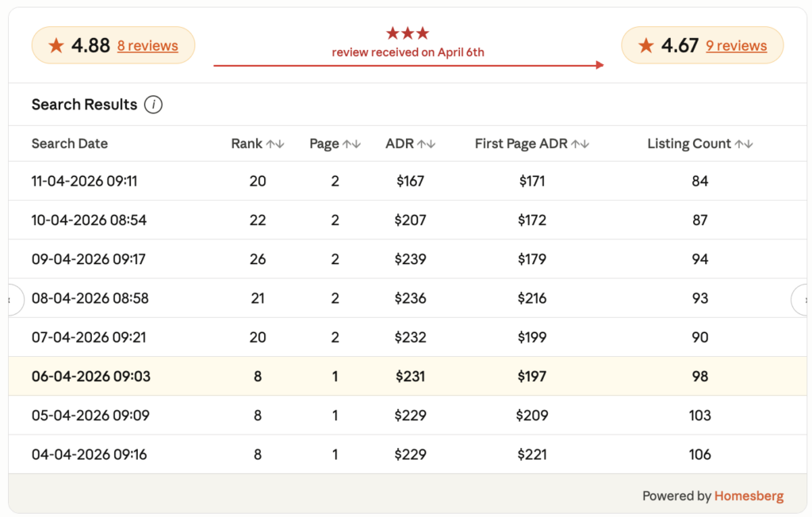
Task: Select row dated 09-04-2026 09:17
Action: point(408,259)
